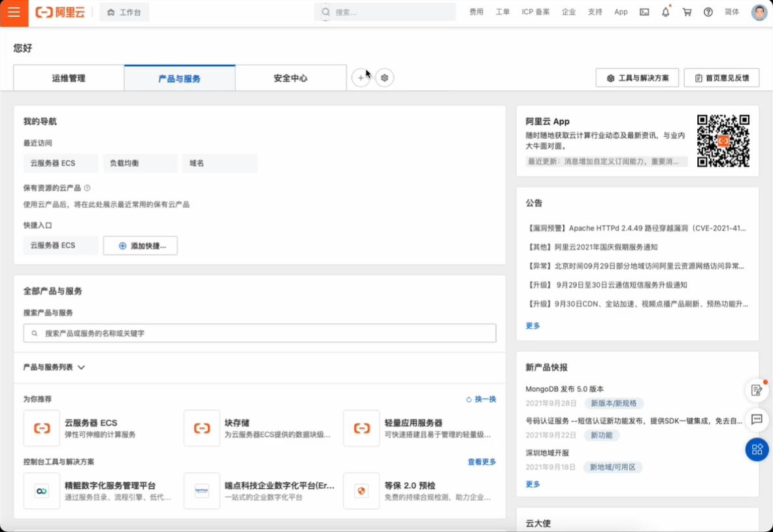The image size is (773, 532).
Task: Go to the 工作台 button
Action: (124, 12)
